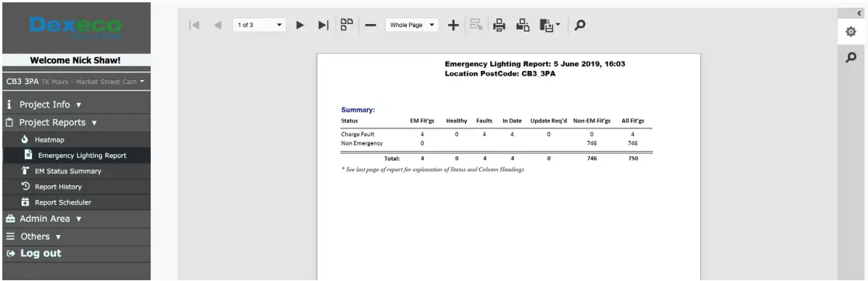Screen dimensions: 868x281
Task: Click the 'Faults' column header
Action: click(485, 121)
